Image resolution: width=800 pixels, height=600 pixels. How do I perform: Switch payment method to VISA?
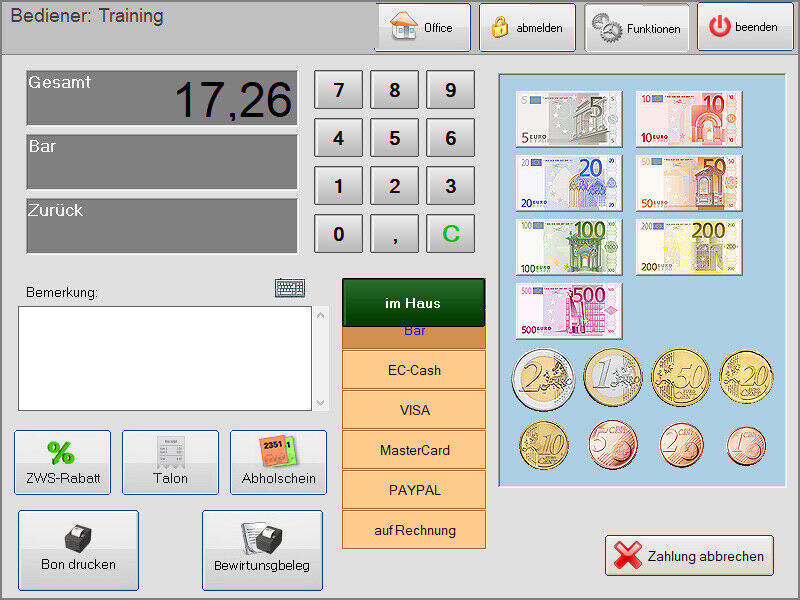tap(413, 410)
